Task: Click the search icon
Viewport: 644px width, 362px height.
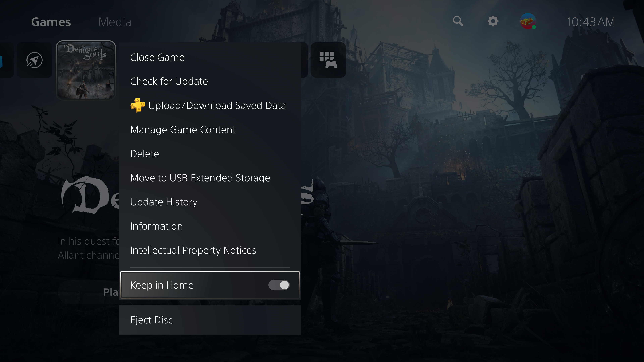Action: pos(458,21)
